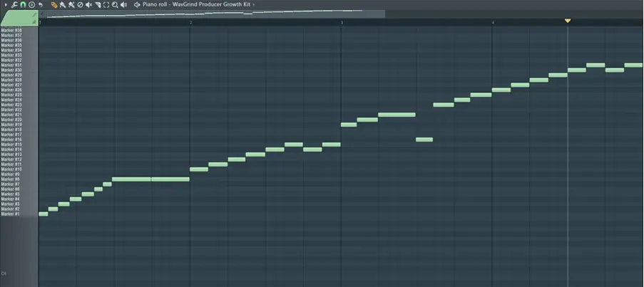This screenshot has height=287, width=644.
Task: Select the note on Marker #29 row
Action: [558, 75]
